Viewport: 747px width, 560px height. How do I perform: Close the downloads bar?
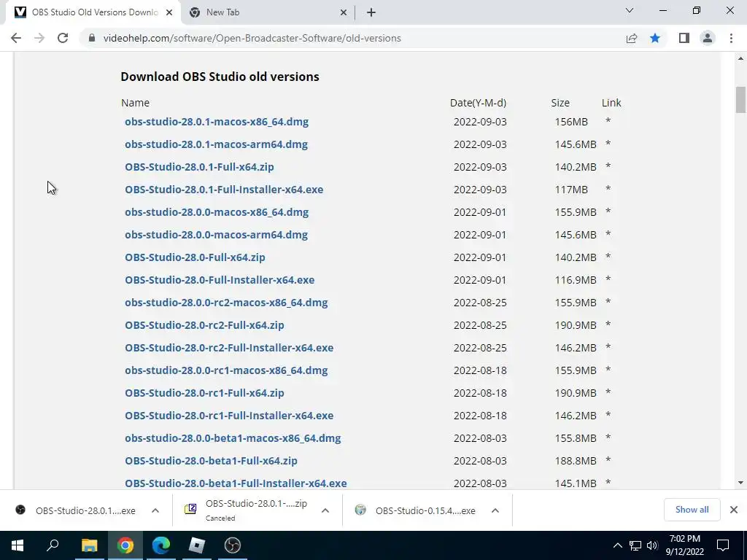(x=734, y=510)
